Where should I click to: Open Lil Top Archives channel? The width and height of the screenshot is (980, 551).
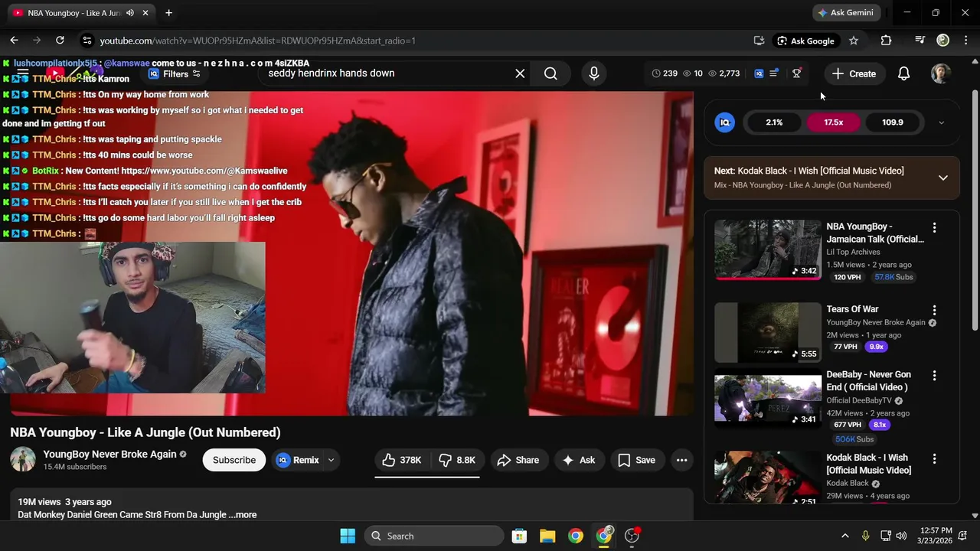853,252
